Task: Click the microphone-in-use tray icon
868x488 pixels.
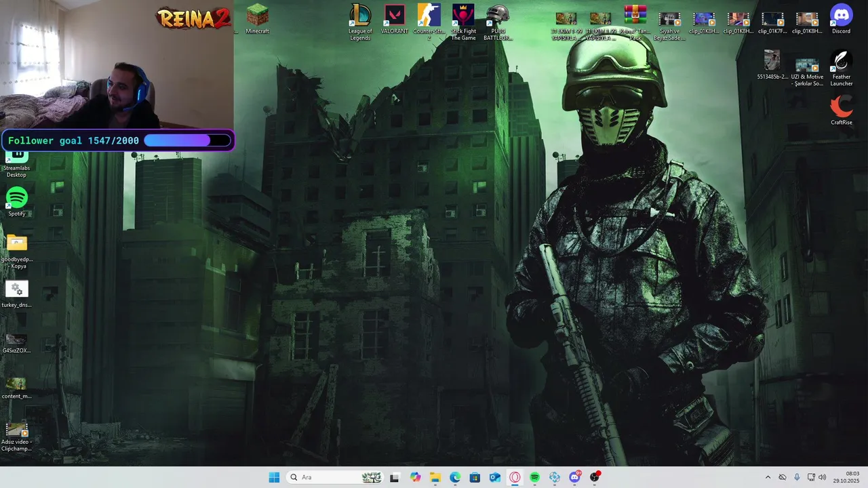Action: 797,477
